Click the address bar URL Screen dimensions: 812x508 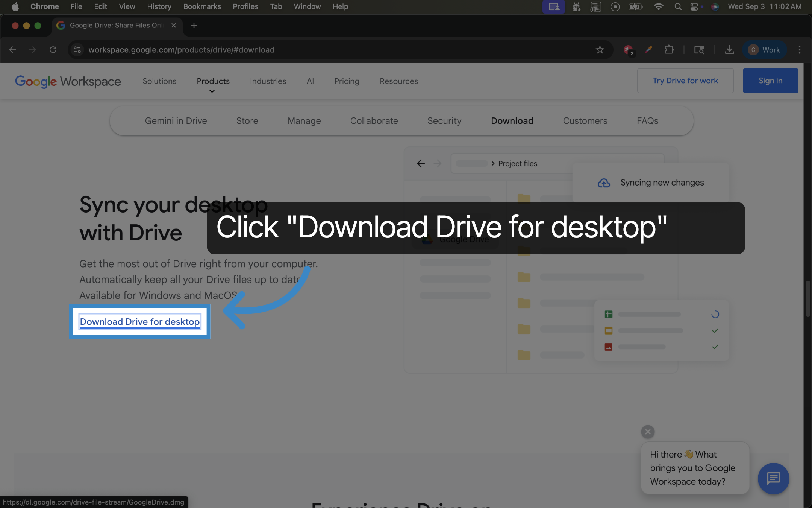[181, 50]
